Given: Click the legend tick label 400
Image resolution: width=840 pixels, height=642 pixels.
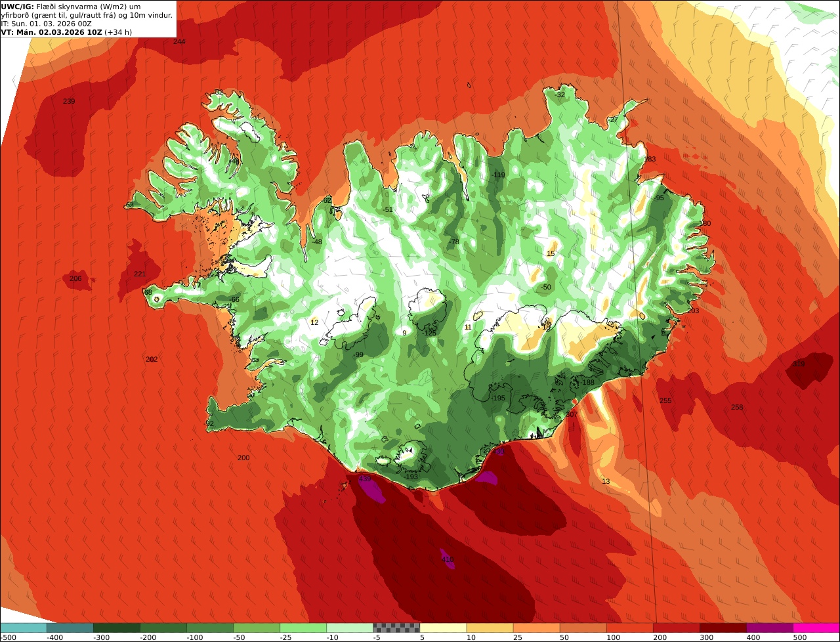Looking at the screenshot, I should click(753, 637).
